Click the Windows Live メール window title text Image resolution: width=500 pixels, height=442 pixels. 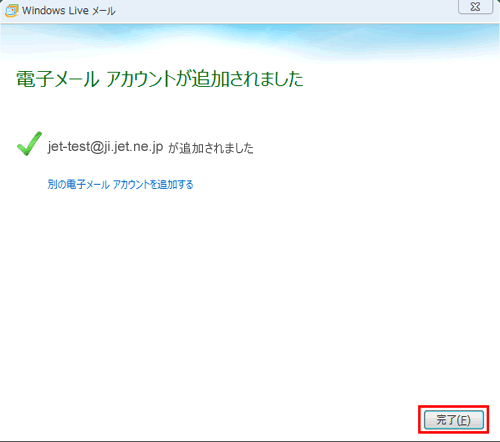click(x=69, y=11)
